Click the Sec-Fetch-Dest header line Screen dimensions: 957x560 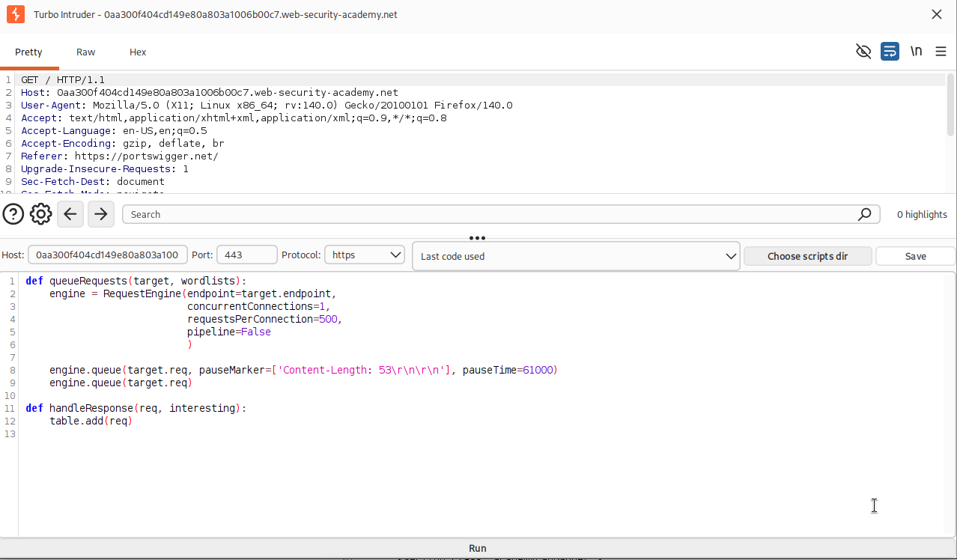pyautogui.click(x=93, y=182)
